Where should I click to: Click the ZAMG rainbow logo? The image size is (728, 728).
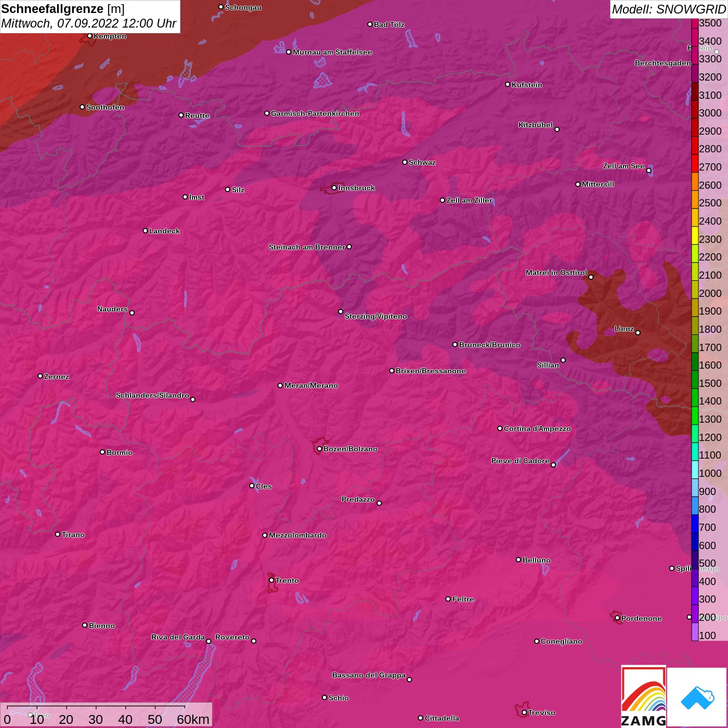coord(644,696)
